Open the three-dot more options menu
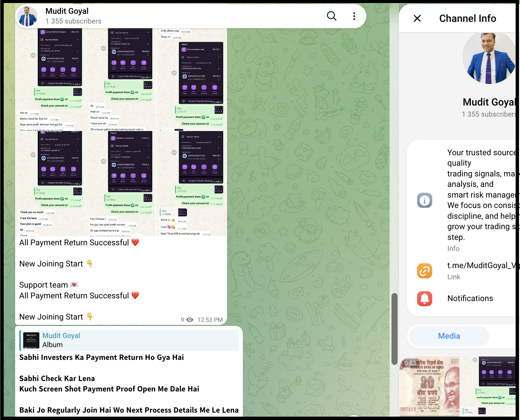The height and width of the screenshot is (420, 520). click(354, 16)
